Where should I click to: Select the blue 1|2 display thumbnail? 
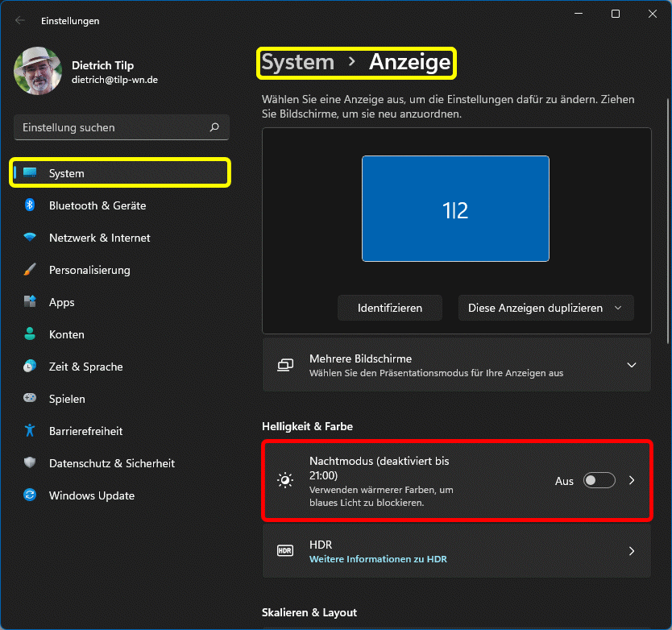(455, 209)
